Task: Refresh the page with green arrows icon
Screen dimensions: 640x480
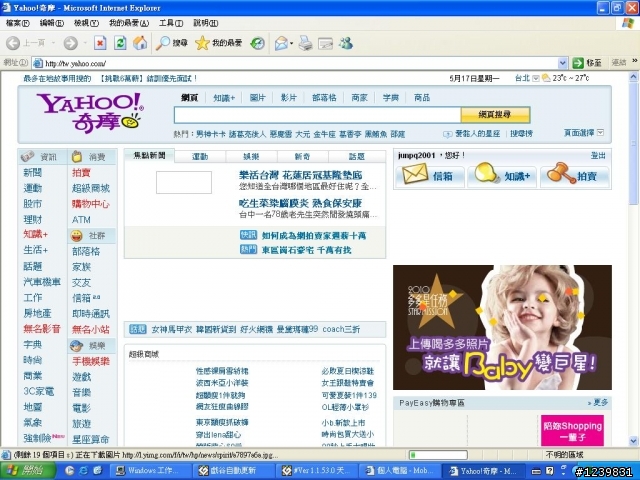Action: 120,43
